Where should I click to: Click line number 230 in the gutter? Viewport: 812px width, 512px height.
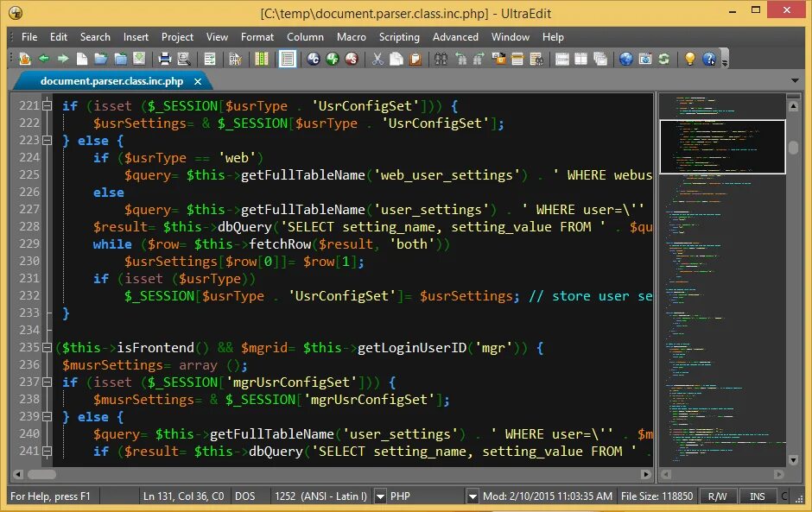tap(29, 261)
